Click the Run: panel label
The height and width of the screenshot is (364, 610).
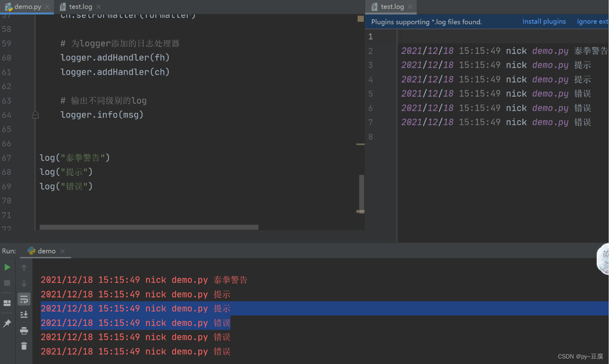tap(9, 251)
